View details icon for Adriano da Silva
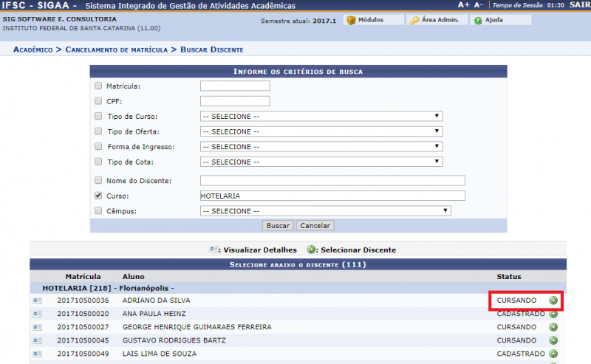This screenshot has height=364, width=591. pyautogui.click(x=37, y=301)
